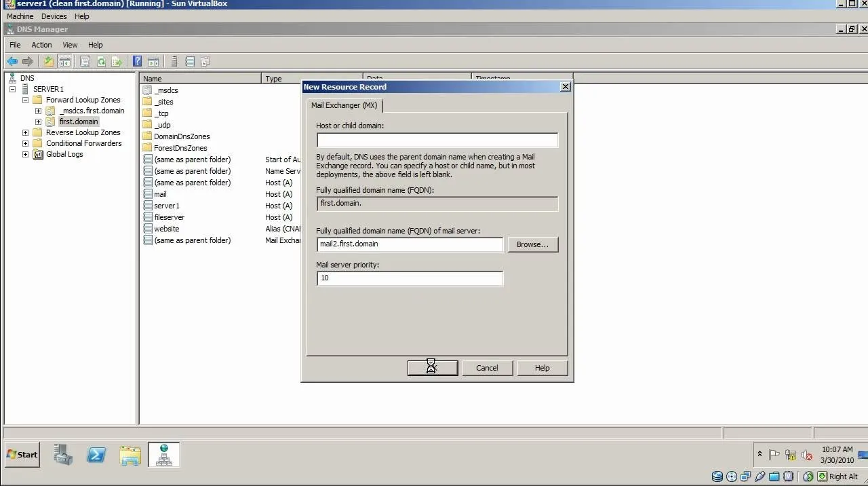Select Conditional Forwarders in the tree
Screen dimensions: 868x486
click(83, 143)
